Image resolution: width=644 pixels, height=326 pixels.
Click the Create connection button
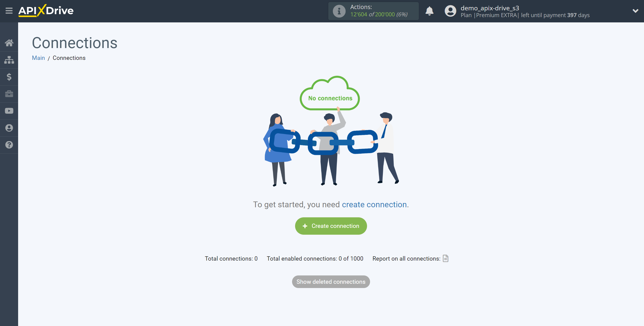331,226
